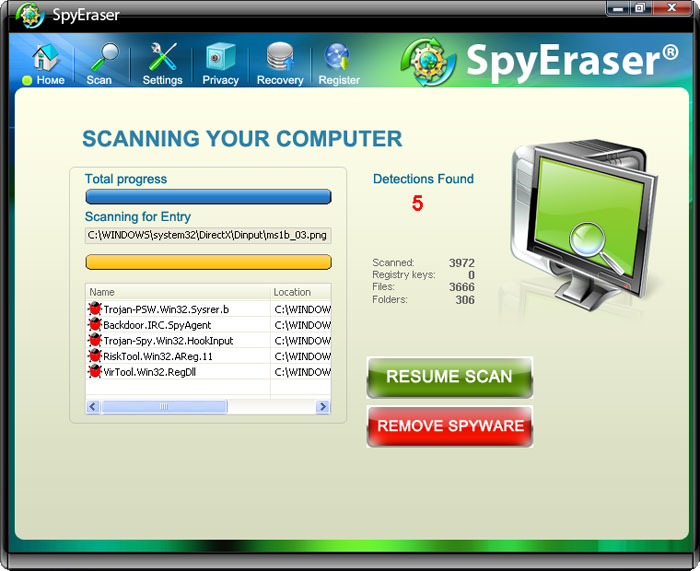Click the monitor with magnifier illustration

[x=584, y=225]
